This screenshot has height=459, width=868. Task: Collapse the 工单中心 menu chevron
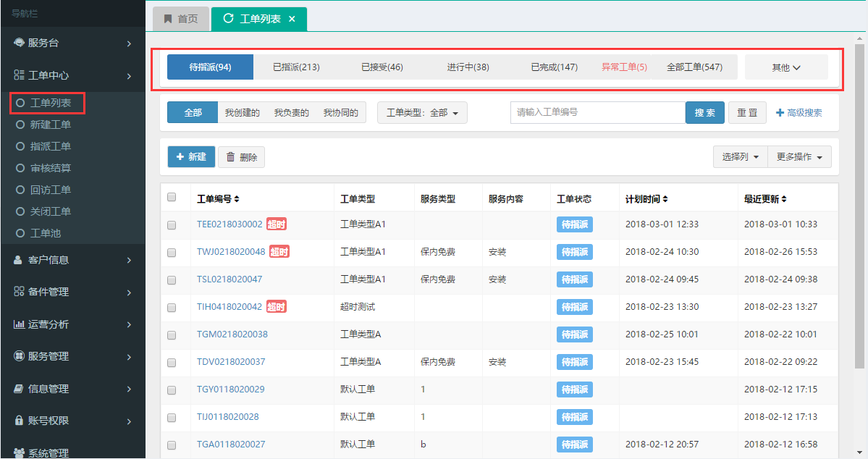pyautogui.click(x=129, y=76)
